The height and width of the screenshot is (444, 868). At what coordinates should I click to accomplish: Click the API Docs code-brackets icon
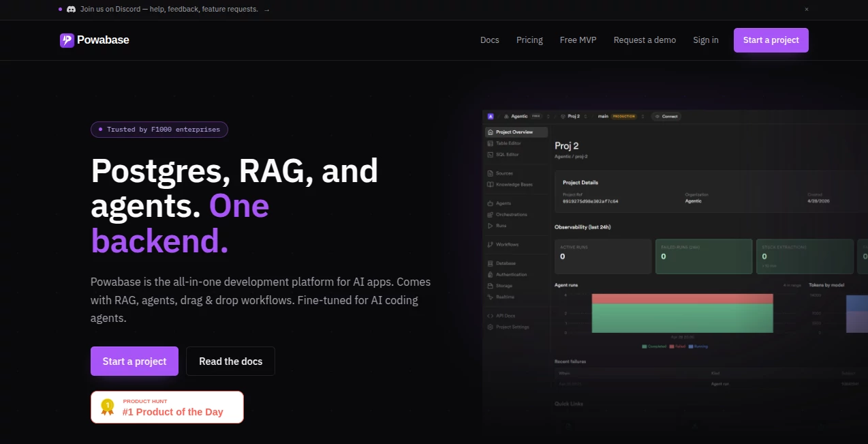pyautogui.click(x=491, y=316)
